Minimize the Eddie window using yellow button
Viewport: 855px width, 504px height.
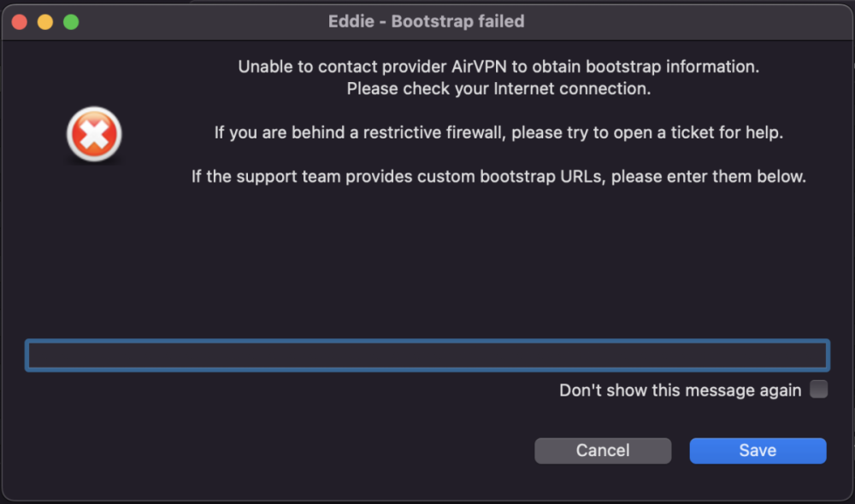click(x=44, y=22)
